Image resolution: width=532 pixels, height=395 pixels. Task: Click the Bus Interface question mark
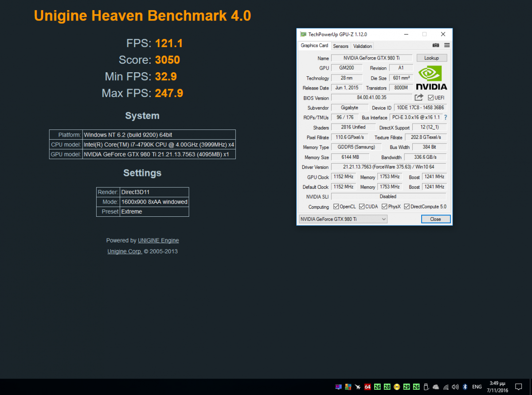446,117
